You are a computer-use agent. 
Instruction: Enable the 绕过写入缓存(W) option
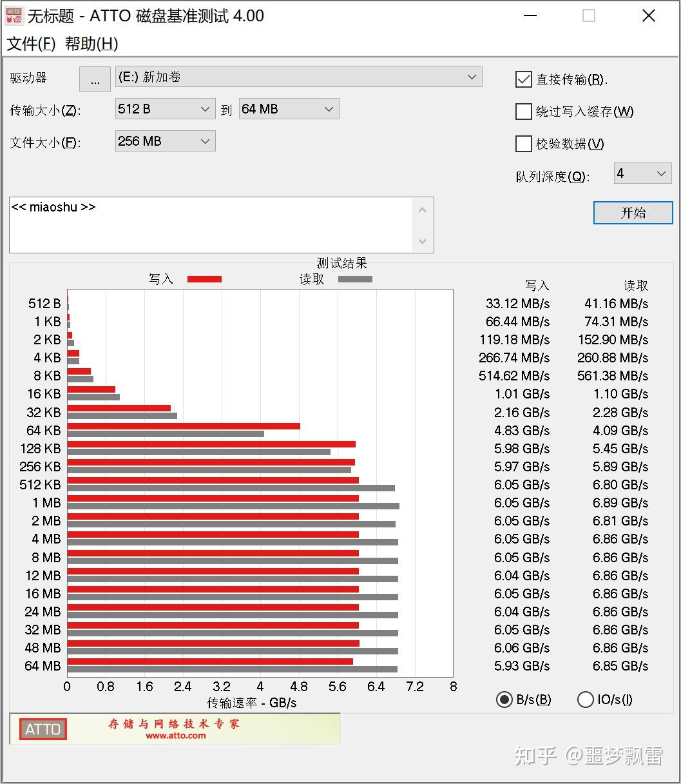524,112
